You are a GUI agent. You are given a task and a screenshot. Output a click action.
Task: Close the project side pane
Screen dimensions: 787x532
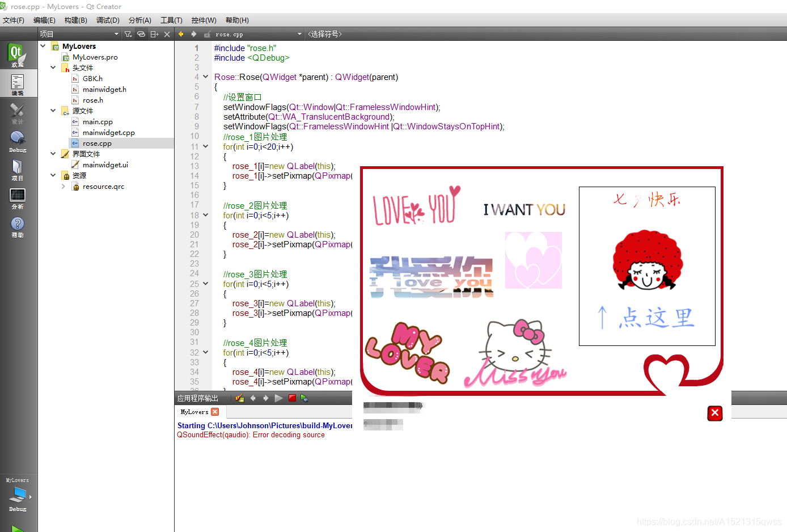pos(167,34)
